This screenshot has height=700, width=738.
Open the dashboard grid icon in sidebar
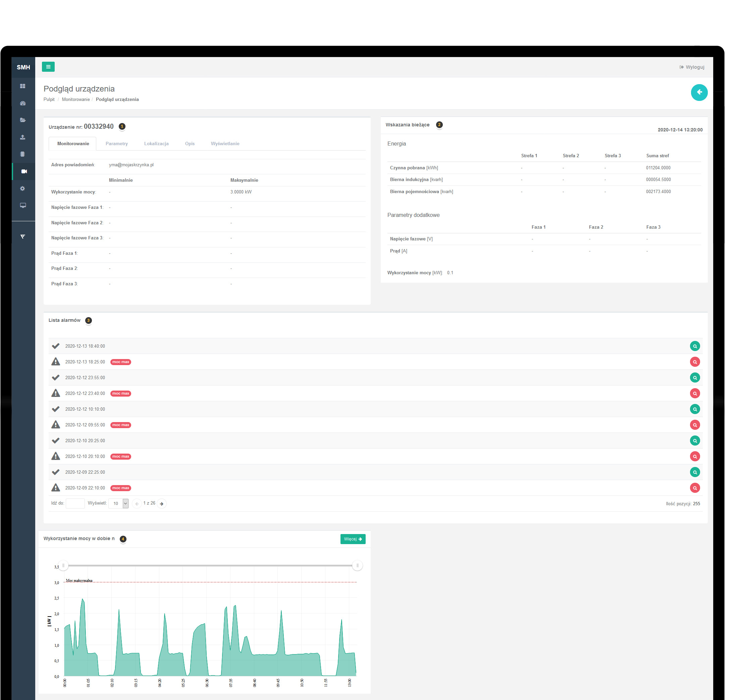point(23,86)
